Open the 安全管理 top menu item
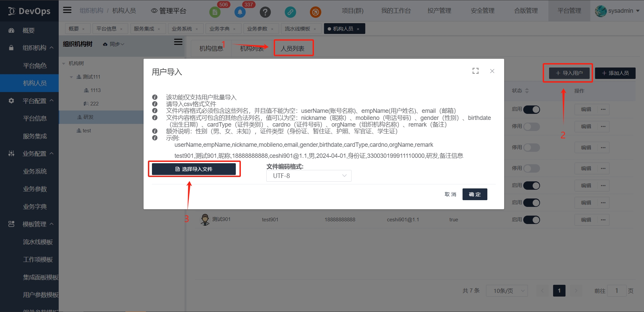Image resolution: width=644 pixels, height=312 pixels. [482, 11]
